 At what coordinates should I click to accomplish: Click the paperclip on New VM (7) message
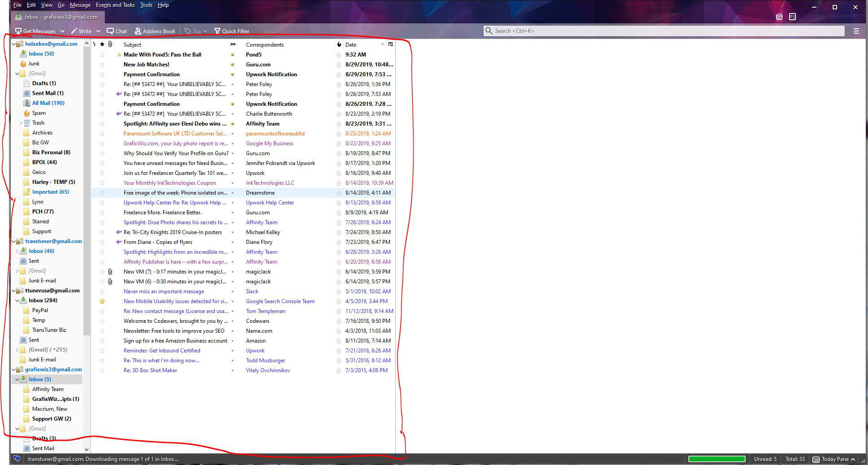[110, 272]
